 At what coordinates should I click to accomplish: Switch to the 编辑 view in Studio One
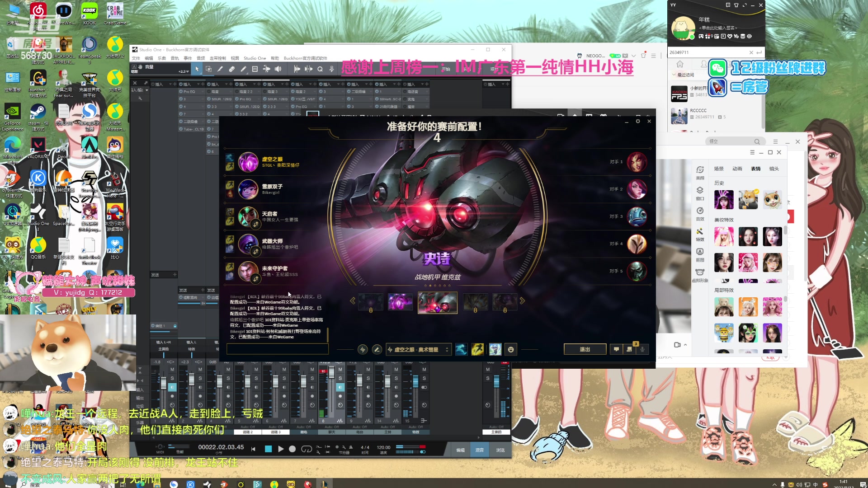pyautogui.click(x=460, y=450)
